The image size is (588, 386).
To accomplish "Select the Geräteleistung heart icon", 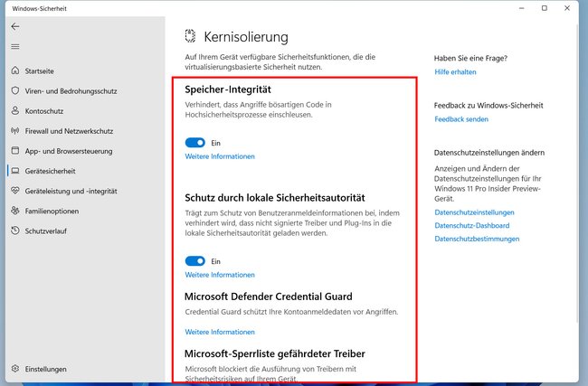I will click(x=15, y=191).
